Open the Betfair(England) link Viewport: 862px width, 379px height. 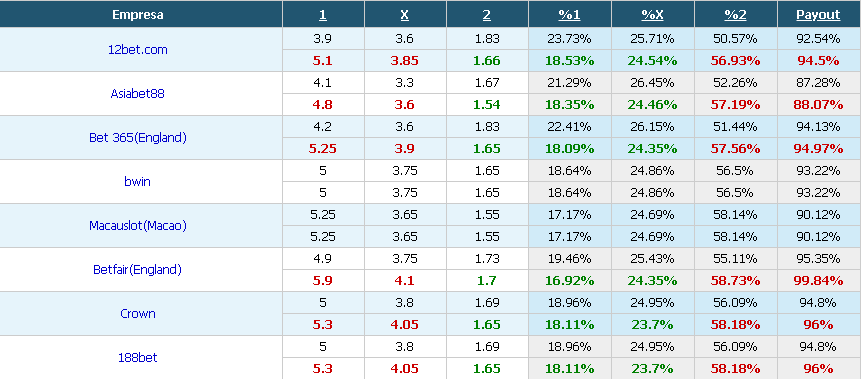pyautogui.click(x=137, y=270)
